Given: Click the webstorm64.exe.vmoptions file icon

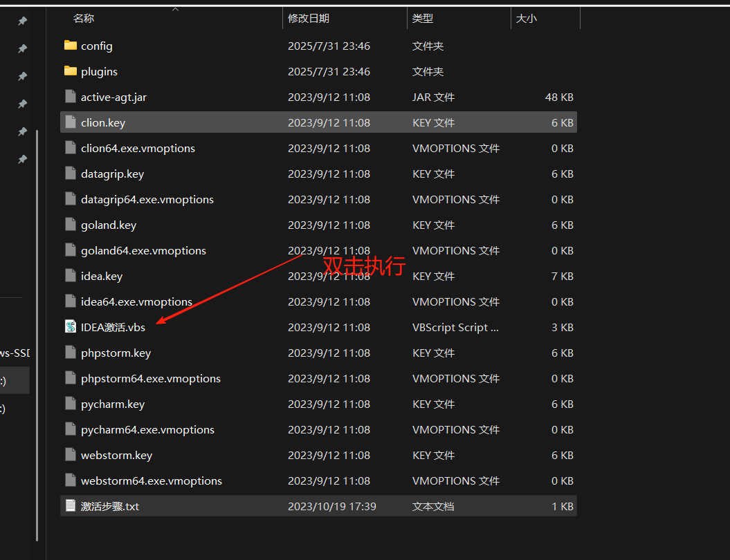Looking at the screenshot, I should click(x=71, y=480).
